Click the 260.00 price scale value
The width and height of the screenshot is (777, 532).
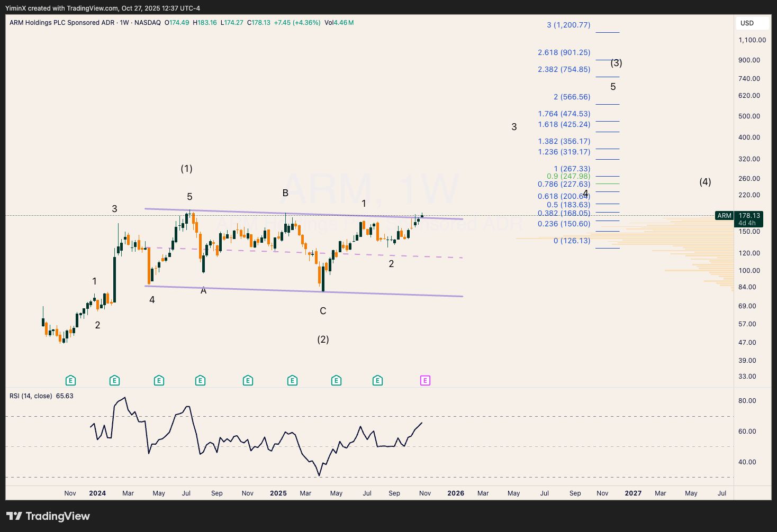(749, 178)
